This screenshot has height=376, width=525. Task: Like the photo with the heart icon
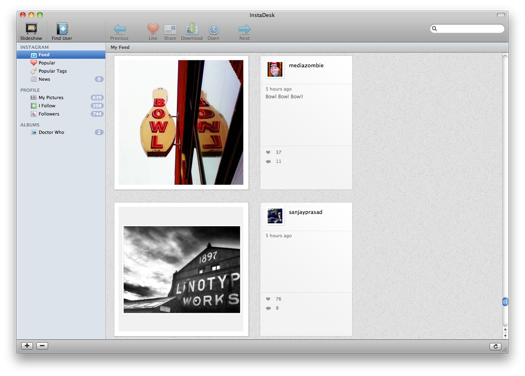pos(153,32)
